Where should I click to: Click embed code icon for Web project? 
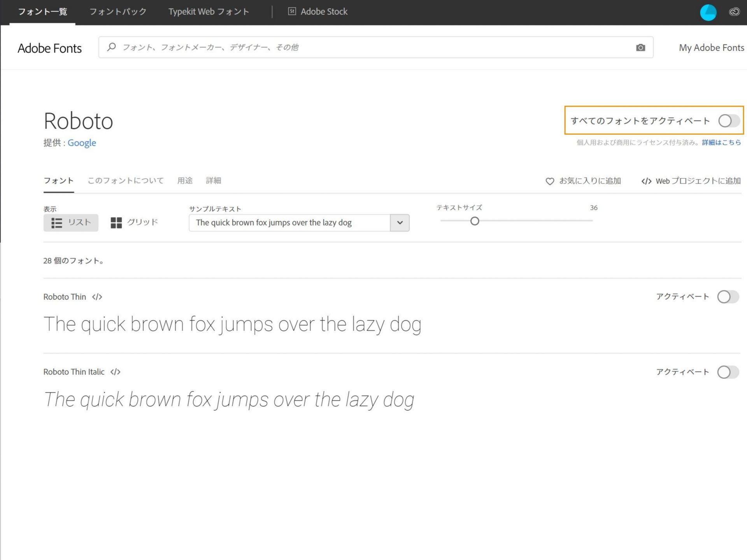[x=646, y=181]
